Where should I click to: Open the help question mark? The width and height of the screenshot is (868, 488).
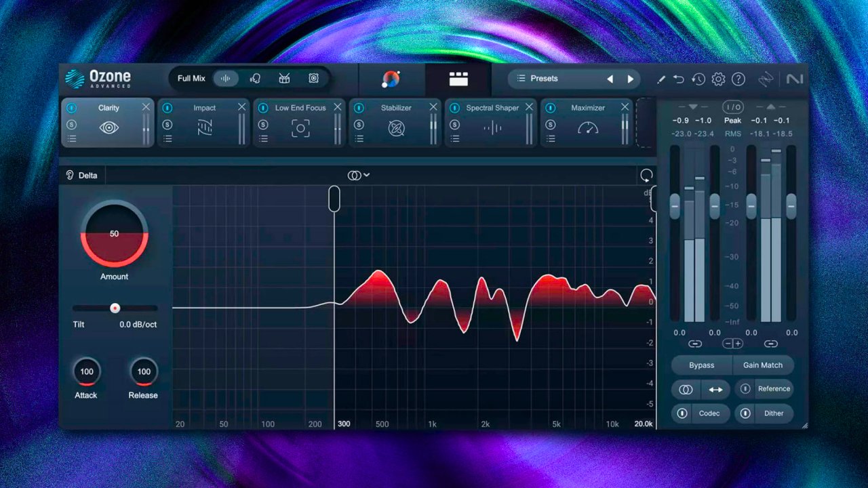tap(738, 79)
